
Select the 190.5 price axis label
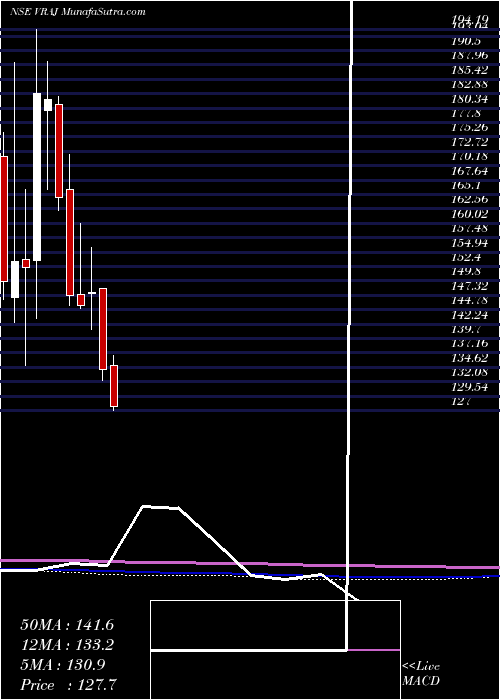(x=466, y=42)
